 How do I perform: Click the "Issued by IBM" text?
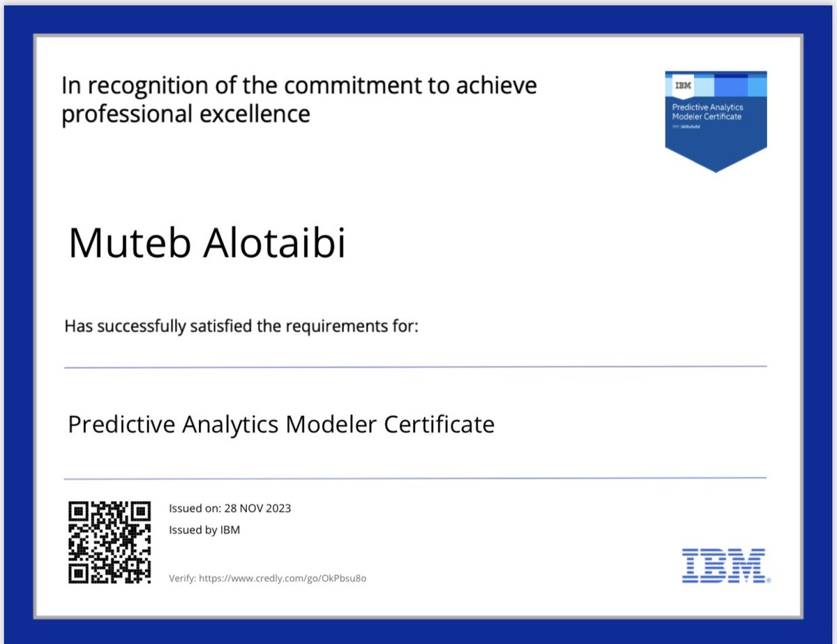(x=204, y=530)
